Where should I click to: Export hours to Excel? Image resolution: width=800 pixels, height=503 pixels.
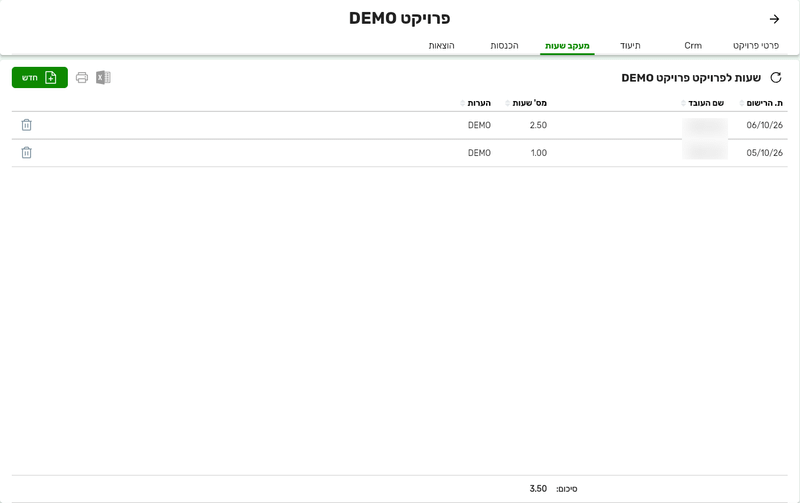click(103, 78)
